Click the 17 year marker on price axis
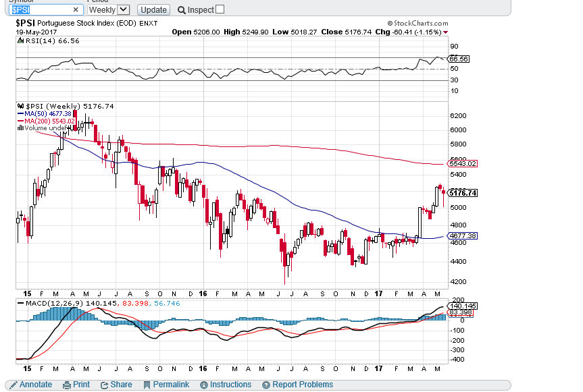 point(378,293)
